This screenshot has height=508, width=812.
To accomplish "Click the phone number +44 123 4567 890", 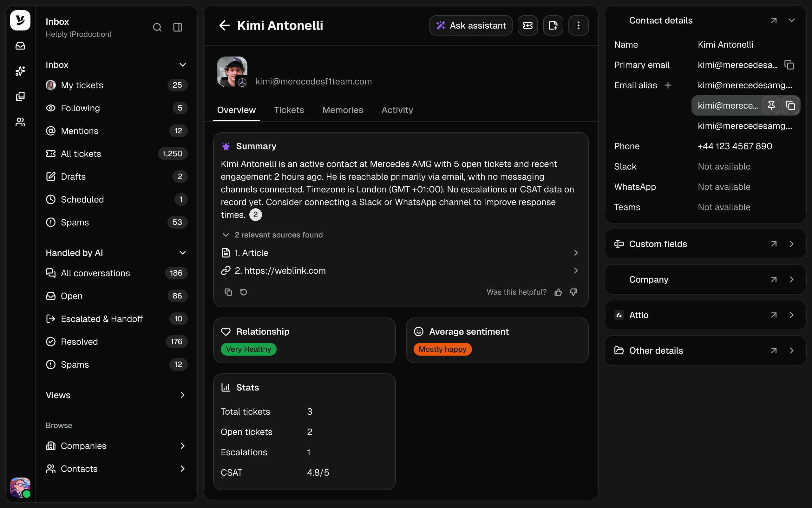I will point(735,146).
